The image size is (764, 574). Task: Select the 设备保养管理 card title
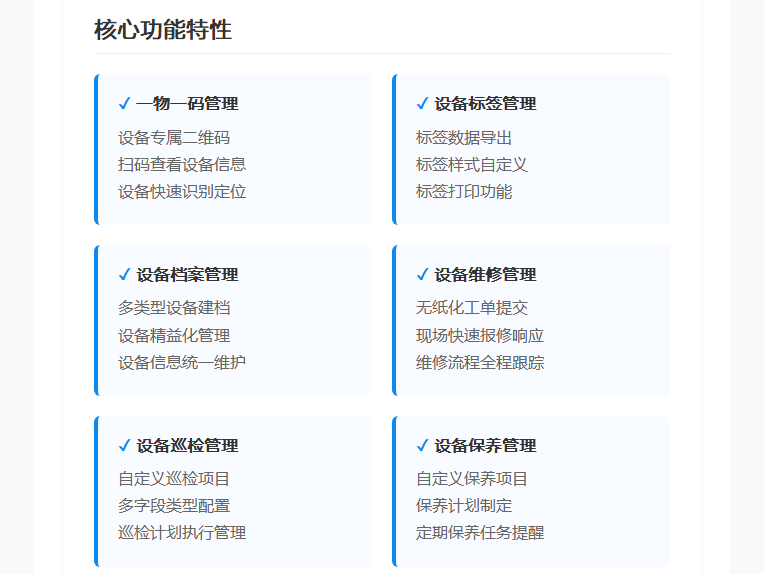pyautogui.click(x=485, y=445)
